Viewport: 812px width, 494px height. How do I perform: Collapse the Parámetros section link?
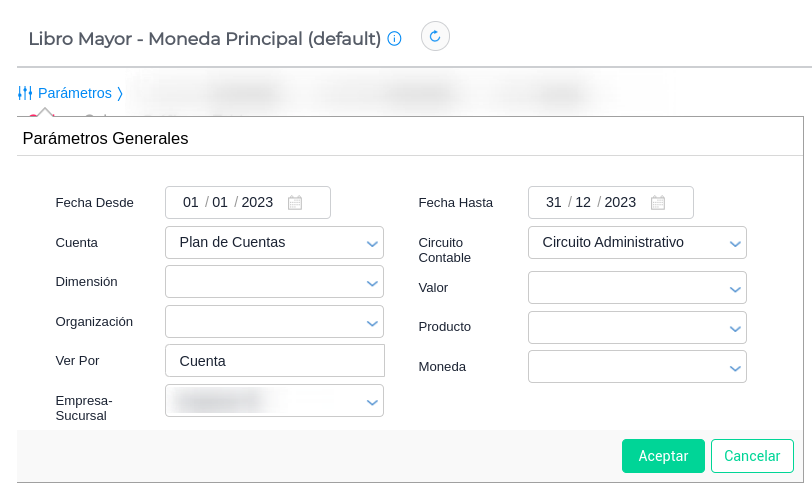coord(76,93)
